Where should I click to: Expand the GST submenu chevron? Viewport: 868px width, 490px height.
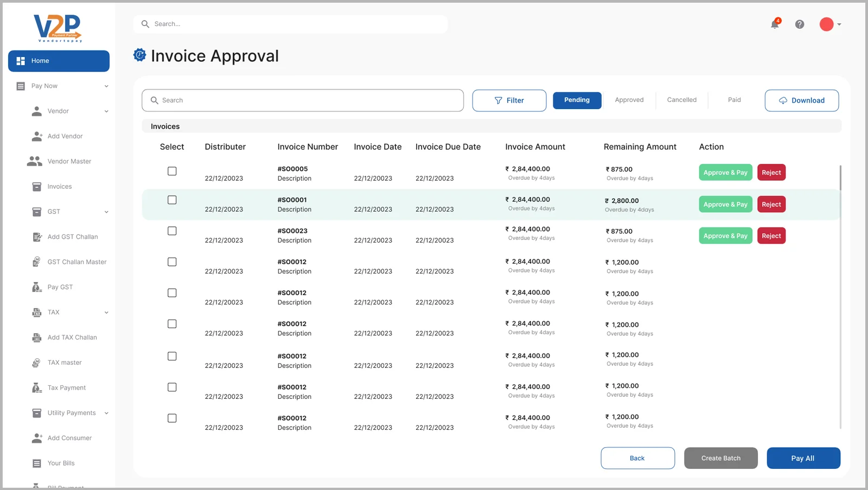click(x=106, y=212)
